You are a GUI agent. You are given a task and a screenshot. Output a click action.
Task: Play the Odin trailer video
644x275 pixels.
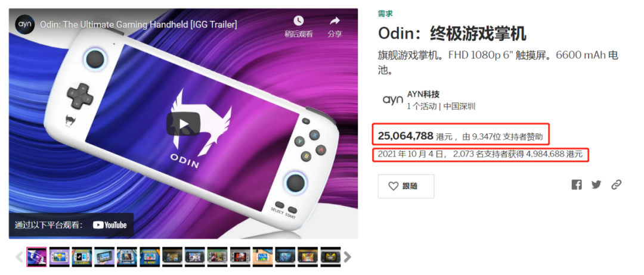point(183,124)
